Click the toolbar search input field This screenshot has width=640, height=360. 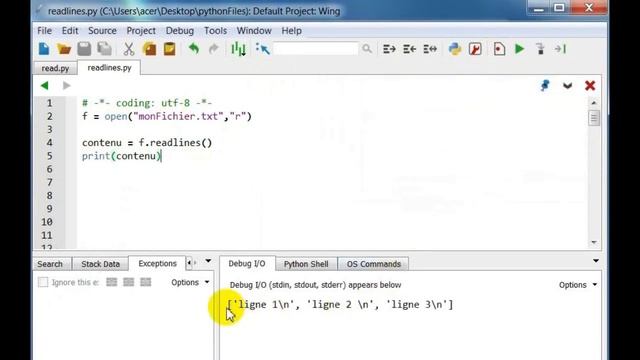coord(316,49)
